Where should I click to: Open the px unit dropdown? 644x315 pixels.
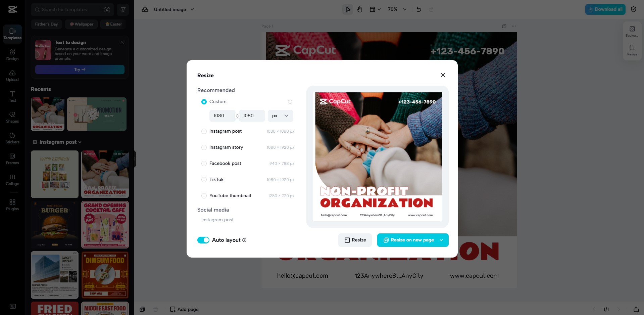click(x=280, y=116)
